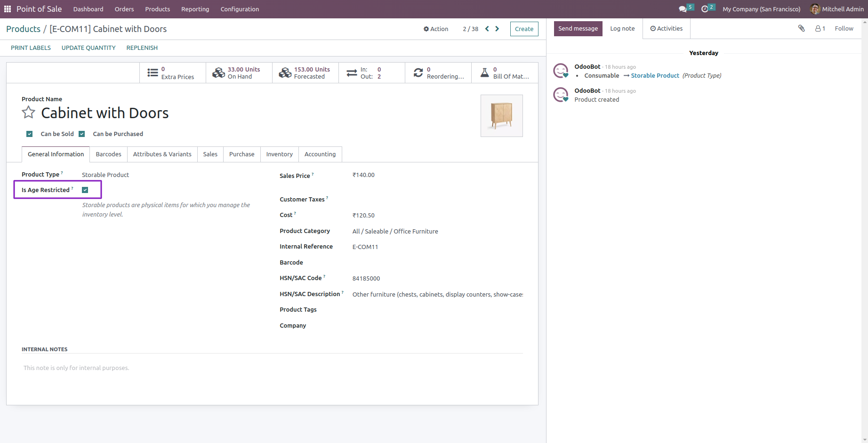The height and width of the screenshot is (443, 868).
Task: Open conversations from the messages bubble
Action: (682, 9)
